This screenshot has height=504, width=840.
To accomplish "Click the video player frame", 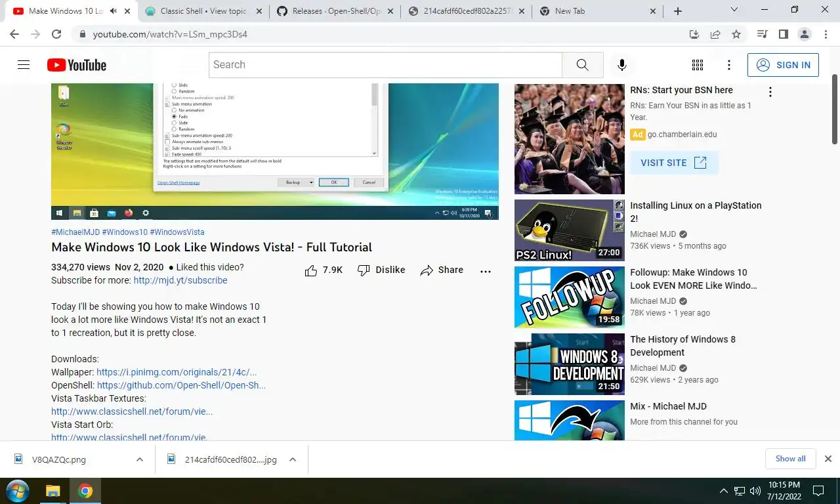I will coord(275,151).
